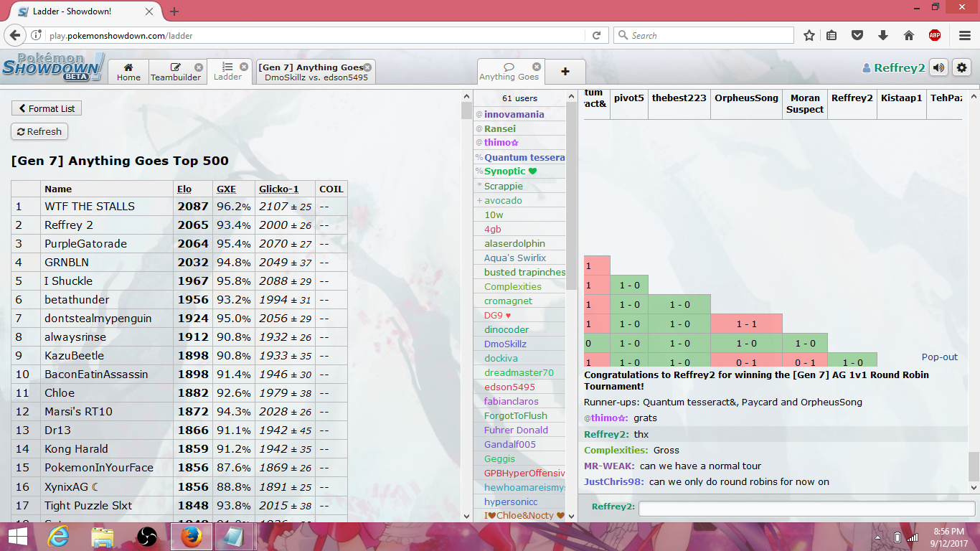Click the Pocket icon in toolbar

tap(857, 35)
